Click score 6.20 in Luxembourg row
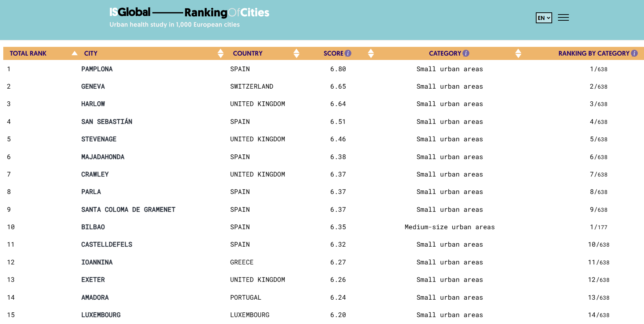The height and width of the screenshot is (324, 644). click(338, 315)
